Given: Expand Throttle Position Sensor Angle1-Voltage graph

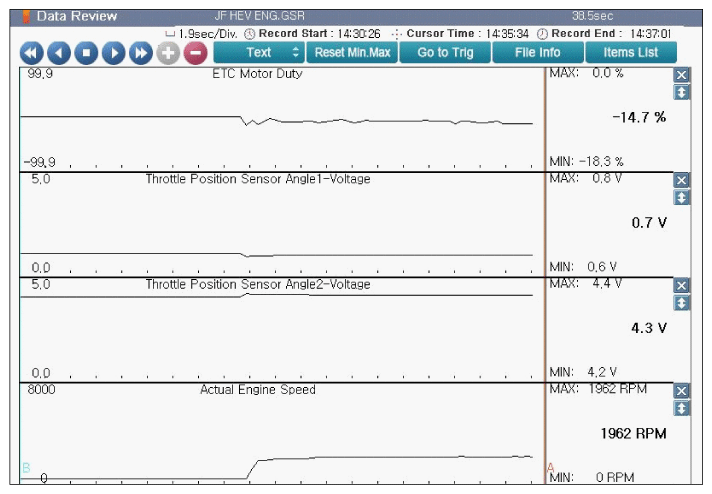Looking at the screenshot, I should [x=682, y=198].
